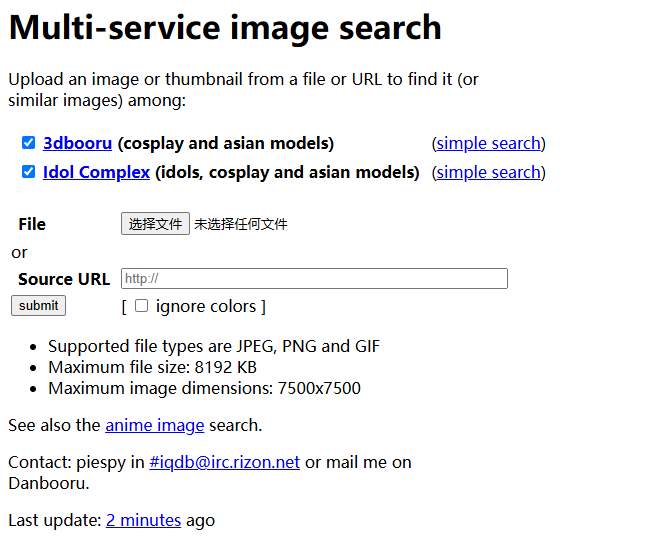
Task: Uncheck the 3dbooru checkbox
Action: 28,143
